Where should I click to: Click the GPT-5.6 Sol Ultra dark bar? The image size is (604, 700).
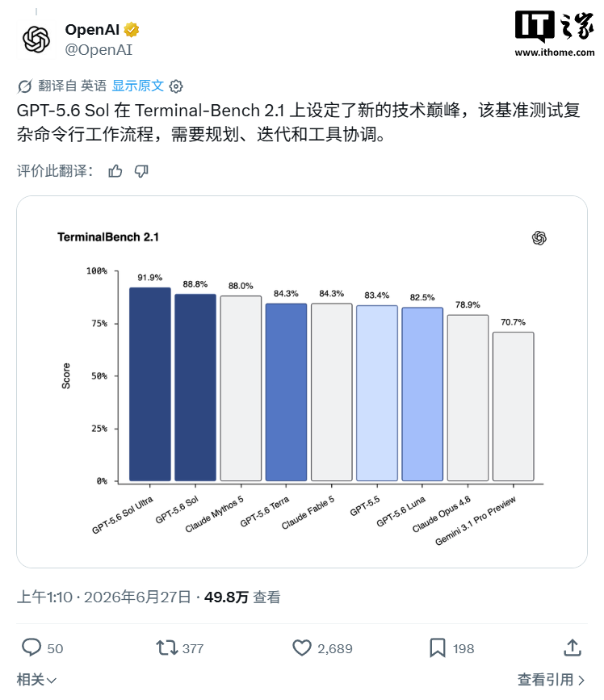[x=150, y=384]
